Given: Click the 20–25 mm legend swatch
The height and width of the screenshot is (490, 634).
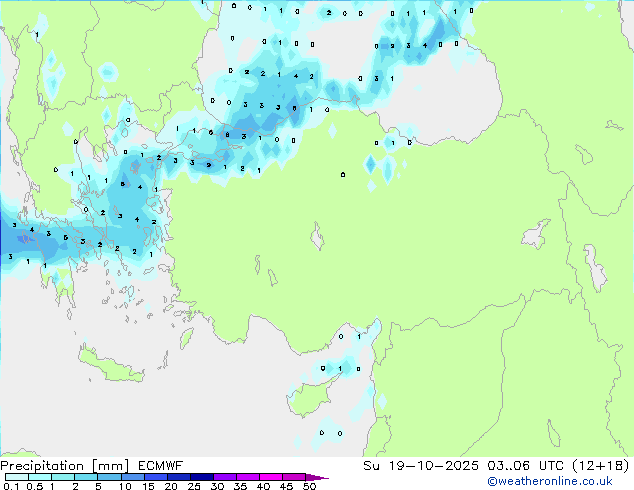Looking at the screenshot, I should point(178,477).
